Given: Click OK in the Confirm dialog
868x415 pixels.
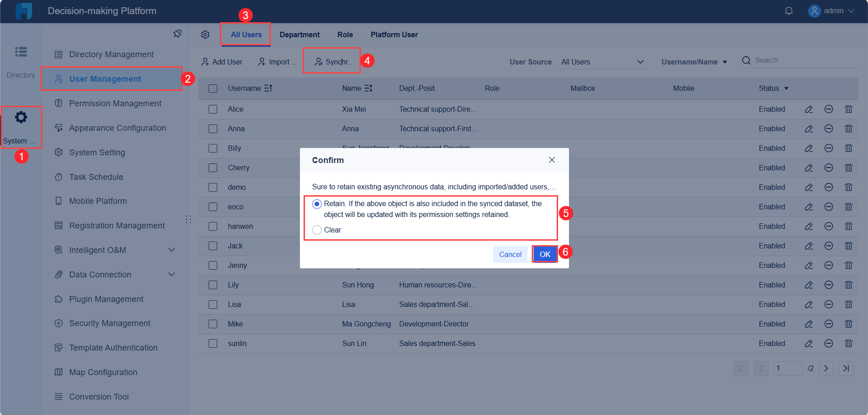Looking at the screenshot, I should point(544,254).
